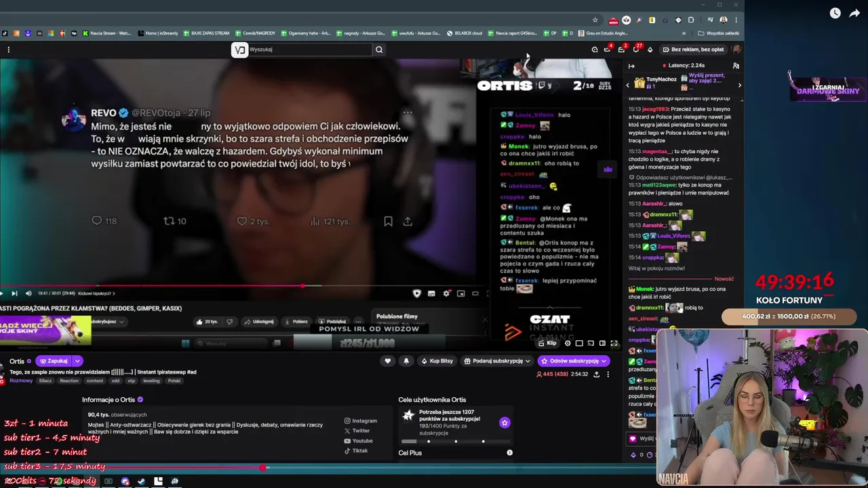868x488 pixels.
Task: Open the Navcia Stream bookmark
Action: (107, 33)
